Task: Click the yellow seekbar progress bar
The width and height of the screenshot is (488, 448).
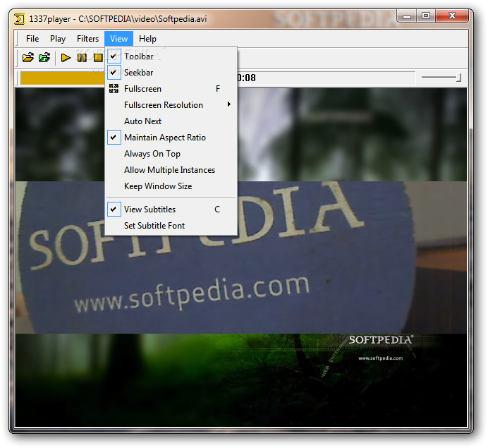Action: pyautogui.click(x=62, y=78)
